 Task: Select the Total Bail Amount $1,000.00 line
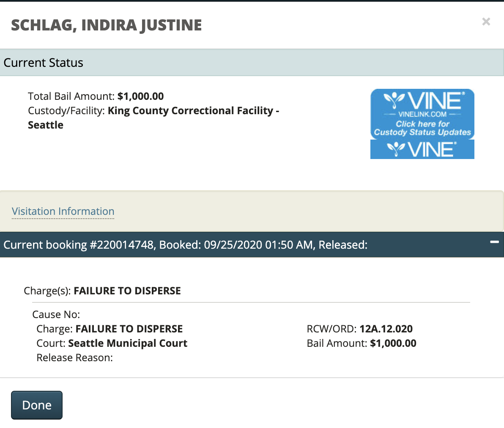pos(96,96)
